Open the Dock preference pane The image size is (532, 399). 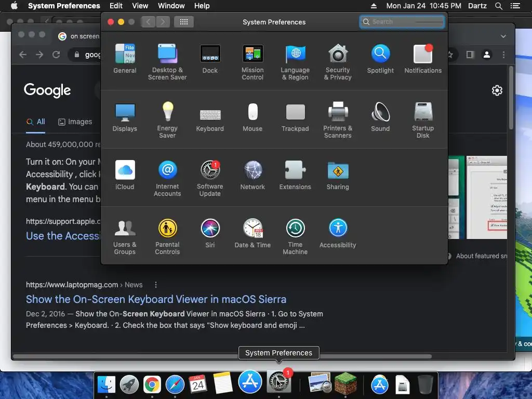point(210,59)
